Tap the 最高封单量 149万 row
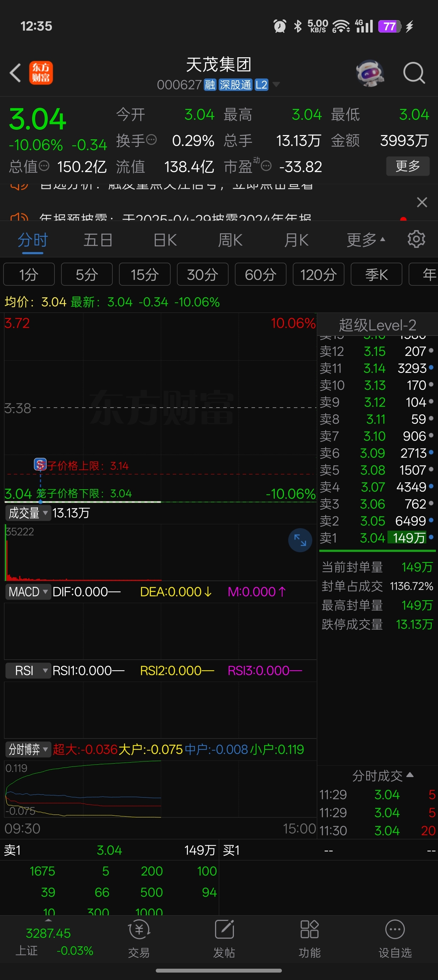 [377, 605]
